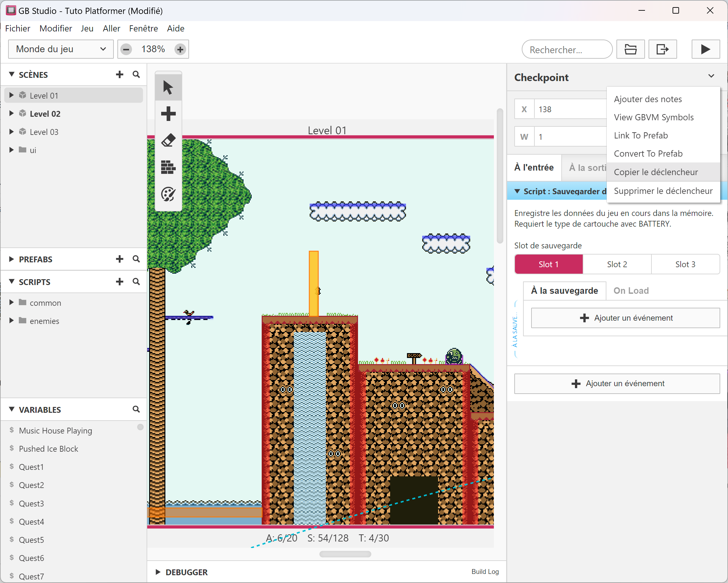Select save Slot 2
This screenshot has height=583, width=728.
[x=616, y=264]
